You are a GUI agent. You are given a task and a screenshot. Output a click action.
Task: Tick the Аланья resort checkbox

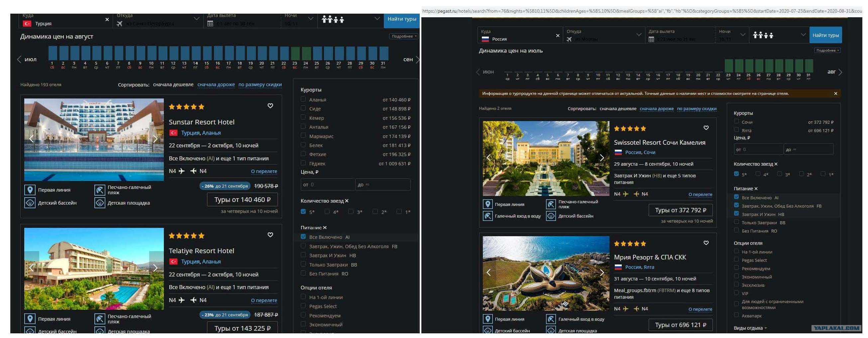click(x=303, y=99)
